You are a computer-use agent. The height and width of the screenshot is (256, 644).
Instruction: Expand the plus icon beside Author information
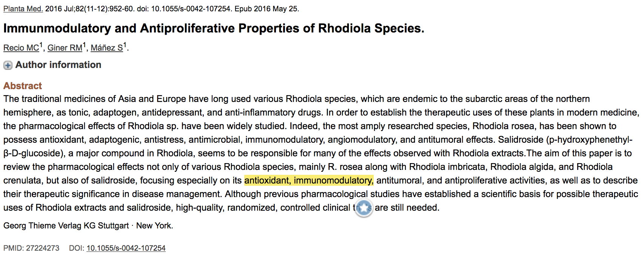point(8,65)
